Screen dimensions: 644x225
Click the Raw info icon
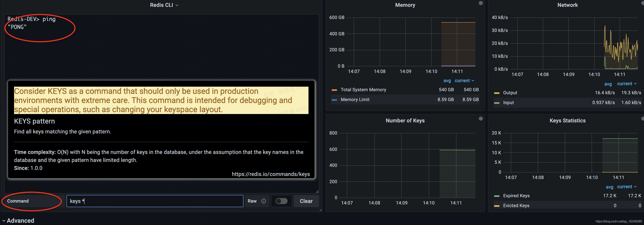[x=263, y=201]
